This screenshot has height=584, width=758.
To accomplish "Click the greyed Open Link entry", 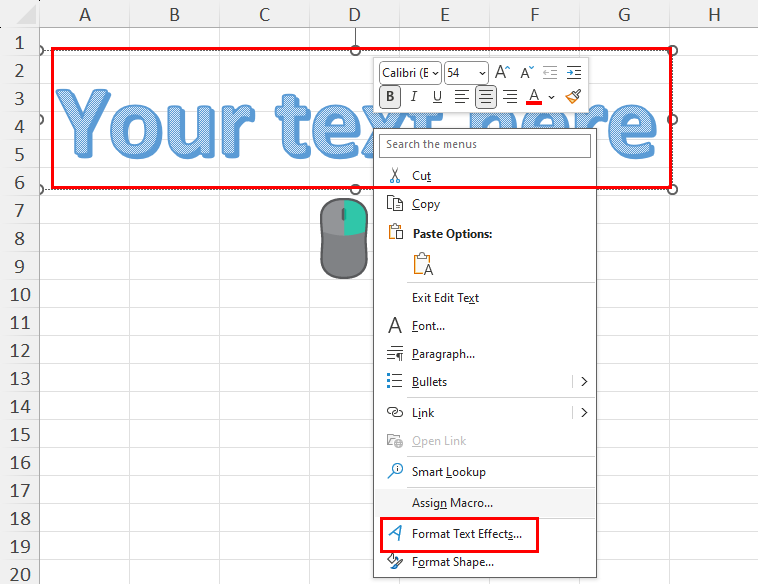I will 485,441.
